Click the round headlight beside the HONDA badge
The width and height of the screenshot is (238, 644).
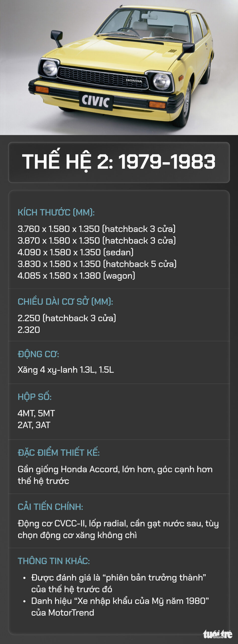tap(162, 81)
